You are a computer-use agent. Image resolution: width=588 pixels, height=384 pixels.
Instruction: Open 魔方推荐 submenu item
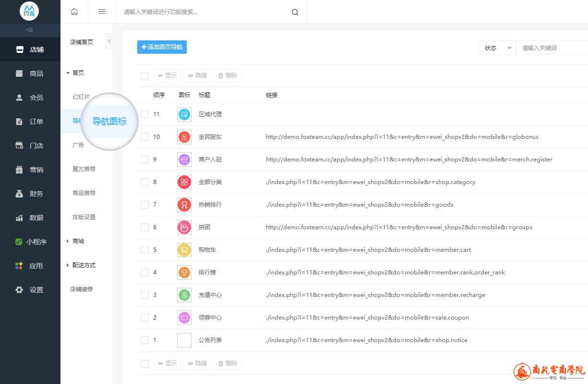[84, 169]
